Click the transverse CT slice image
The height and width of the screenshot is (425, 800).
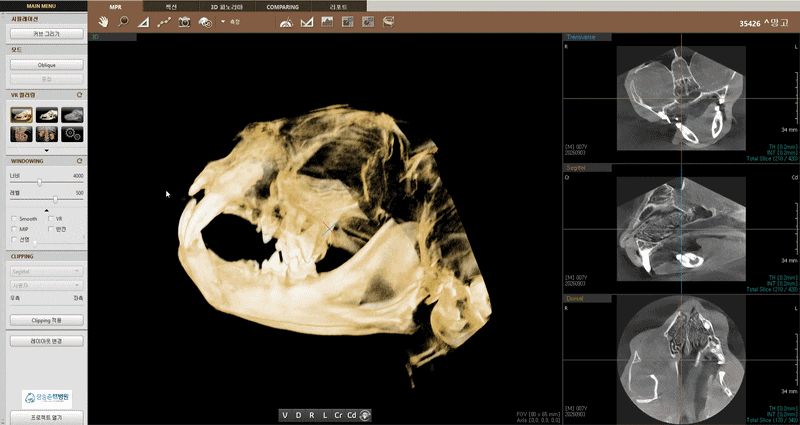coord(681,98)
